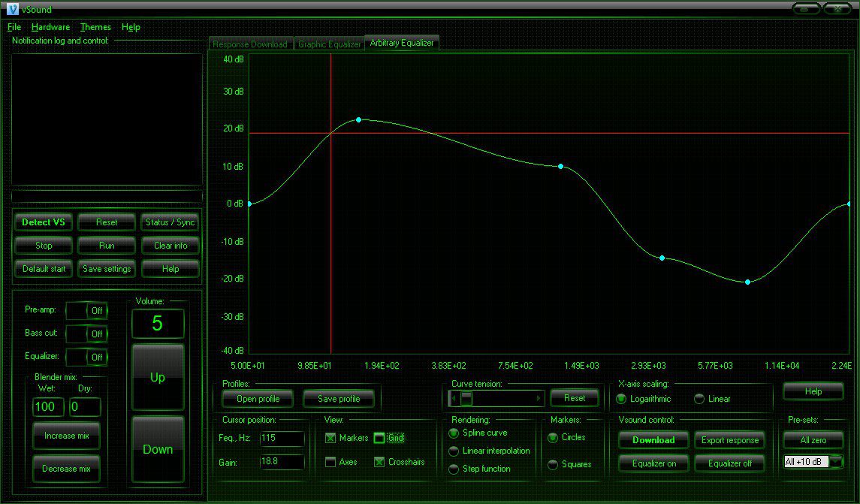Select Logarithmic X-axis scaling

(x=621, y=399)
